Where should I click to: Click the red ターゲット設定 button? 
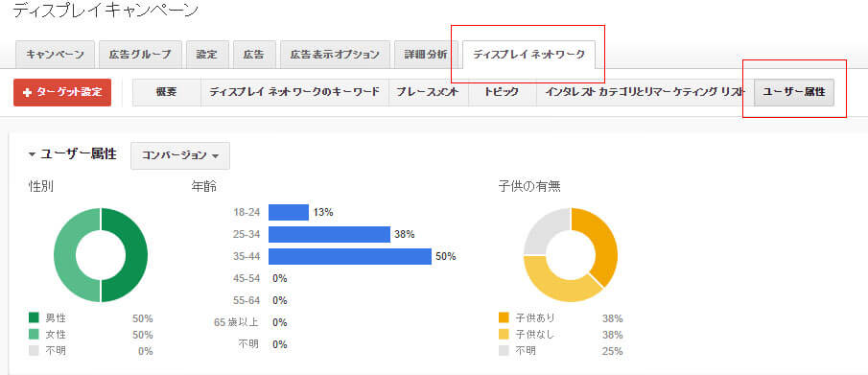[x=62, y=92]
